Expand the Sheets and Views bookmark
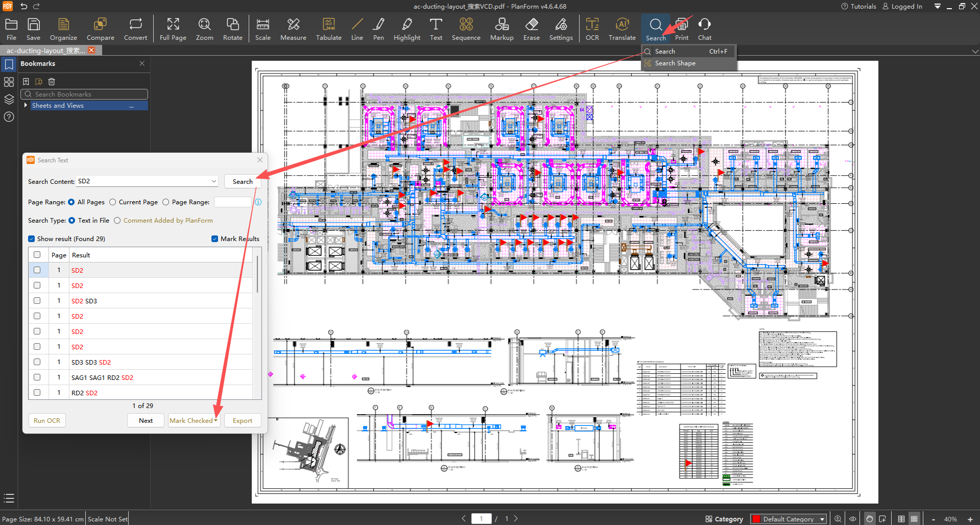The image size is (980, 525). (x=26, y=105)
